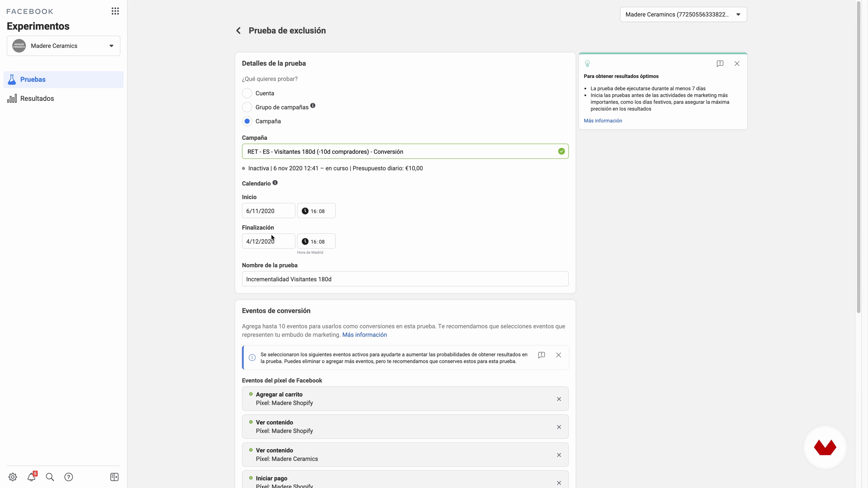Screen dimensions: 868x488
Task: Open the settings gear in sidebar footer
Action: 13,477
